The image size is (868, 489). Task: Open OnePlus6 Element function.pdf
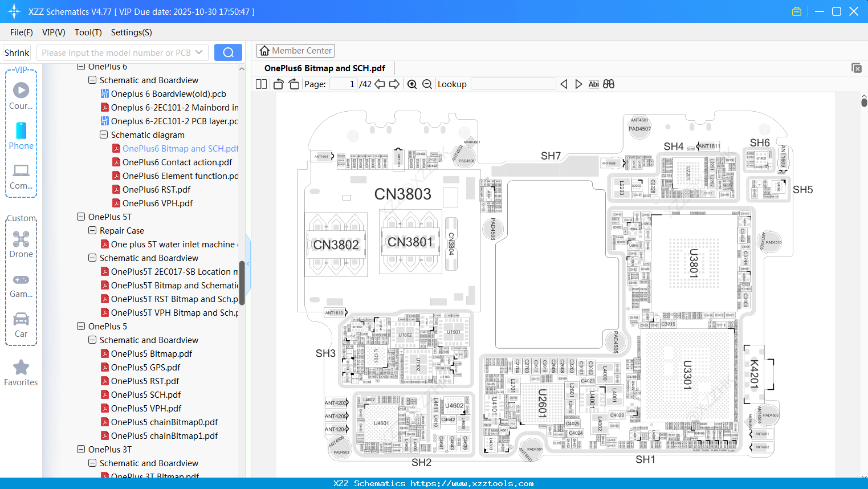coord(180,176)
